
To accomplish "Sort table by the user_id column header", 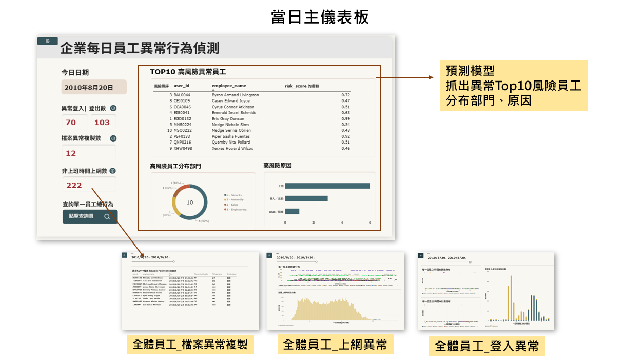I will click(182, 85).
